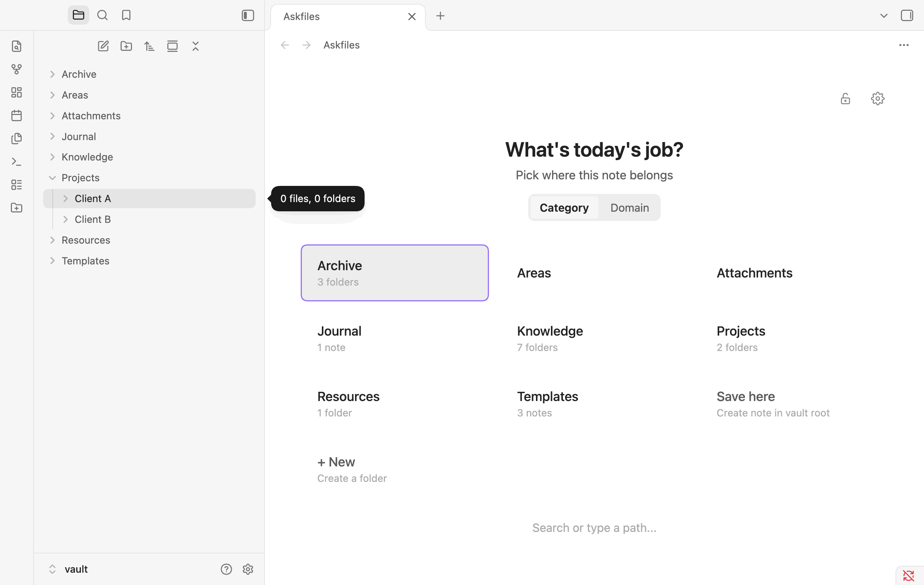Image resolution: width=924 pixels, height=585 pixels.
Task: Open the tab list dropdown chevron
Action: [x=884, y=16]
